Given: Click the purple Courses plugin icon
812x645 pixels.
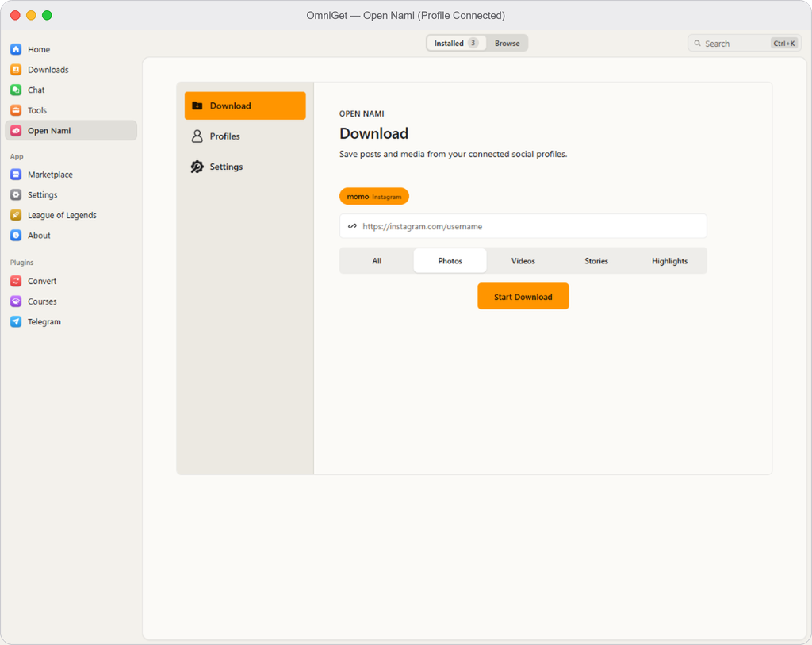Looking at the screenshot, I should click(16, 301).
